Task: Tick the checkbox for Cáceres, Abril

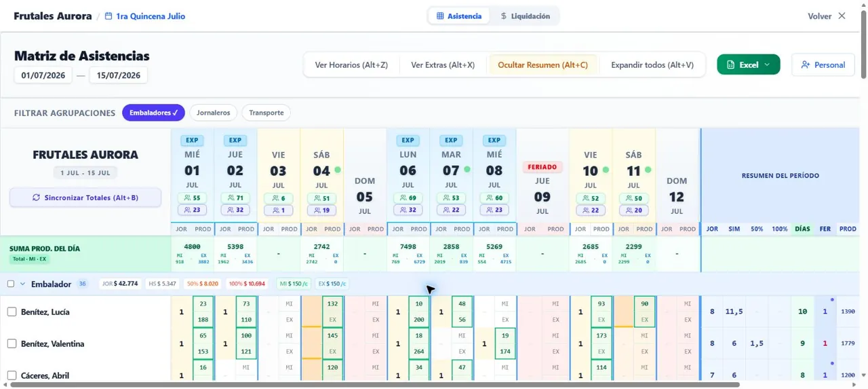Action: click(x=12, y=375)
